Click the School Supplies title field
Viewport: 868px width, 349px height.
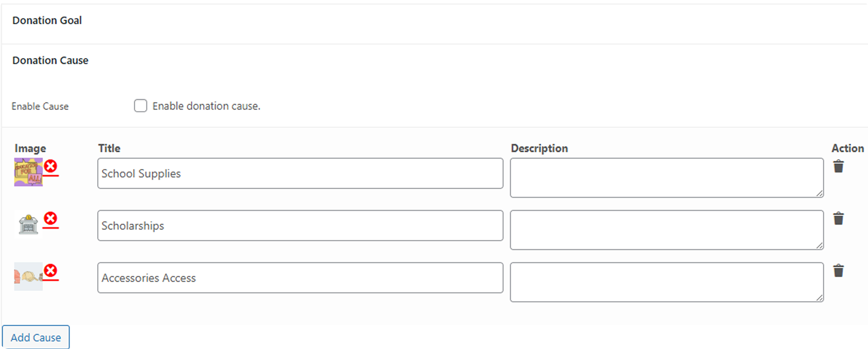coord(300,173)
